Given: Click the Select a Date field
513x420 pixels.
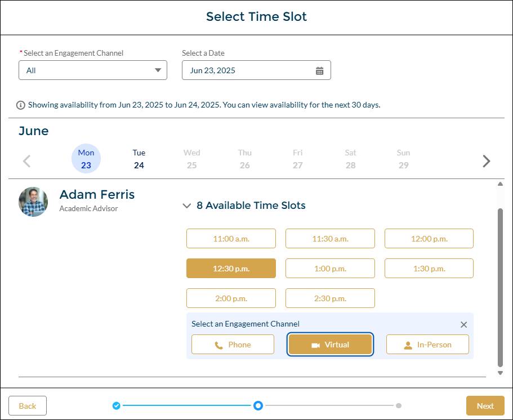Looking at the screenshot, I should (x=256, y=70).
